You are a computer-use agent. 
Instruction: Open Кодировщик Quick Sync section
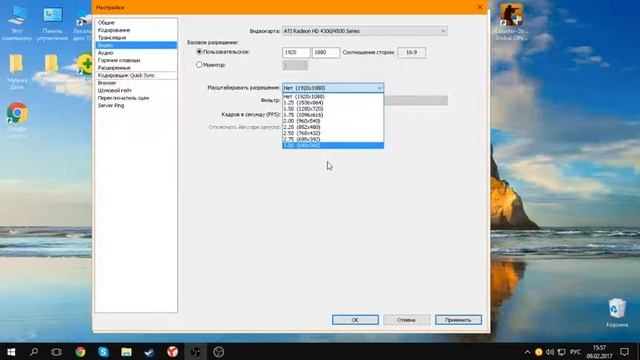[136, 76]
